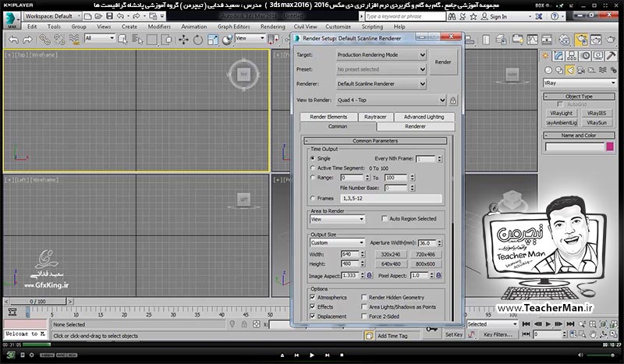Switch to the Motion command panel
The image size is (624, 364).
coord(585,55)
